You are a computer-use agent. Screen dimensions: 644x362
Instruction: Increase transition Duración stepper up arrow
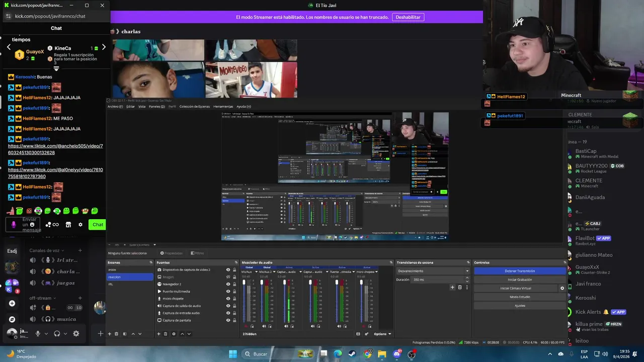pyautogui.click(x=467, y=278)
